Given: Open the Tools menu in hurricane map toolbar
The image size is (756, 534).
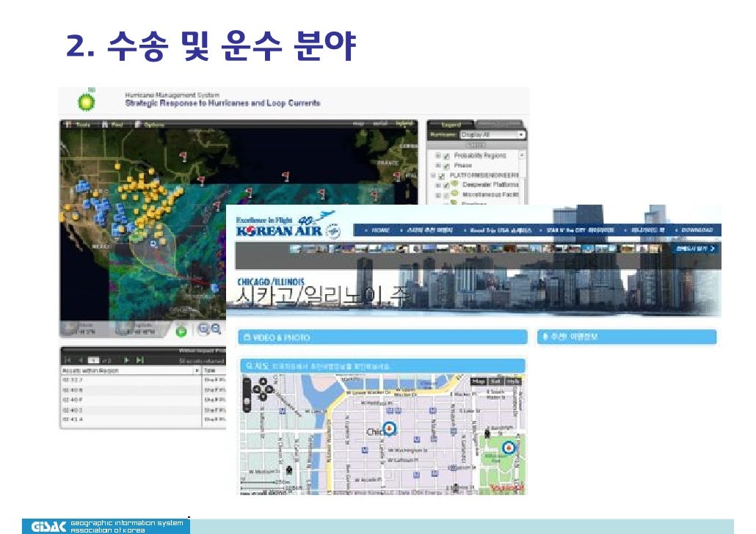Looking at the screenshot, I should (x=78, y=125).
